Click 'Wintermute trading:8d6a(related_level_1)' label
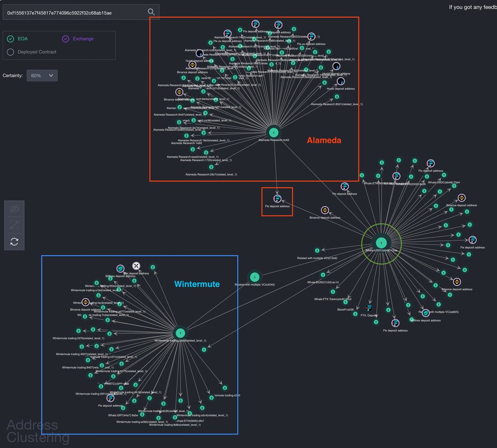Viewport: 497px width, 448px height. pos(175,425)
